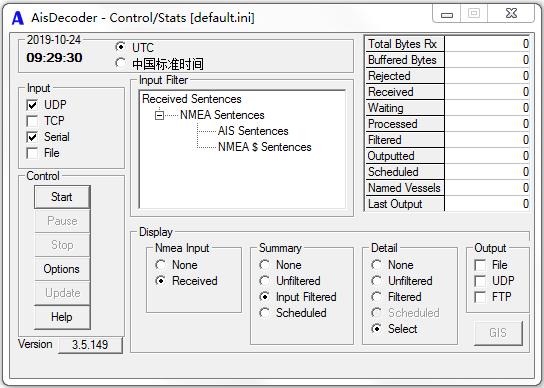Viewport: 544px width, 388px height.
Task: Click the Processed stats label
Action: coord(405,124)
